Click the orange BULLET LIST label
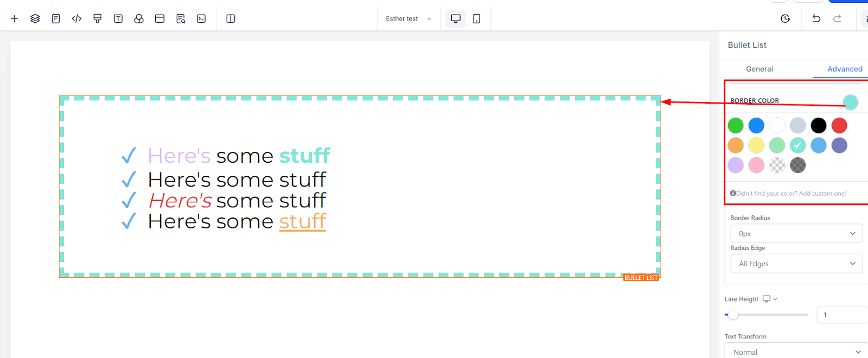Image resolution: width=868 pixels, height=358 pixels. point(641,278)
